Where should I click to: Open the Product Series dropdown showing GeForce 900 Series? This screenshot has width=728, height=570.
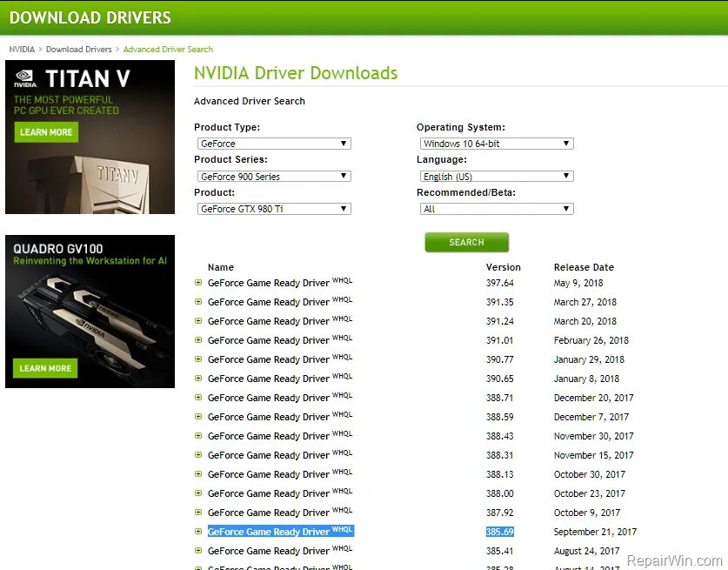point(274,176)
